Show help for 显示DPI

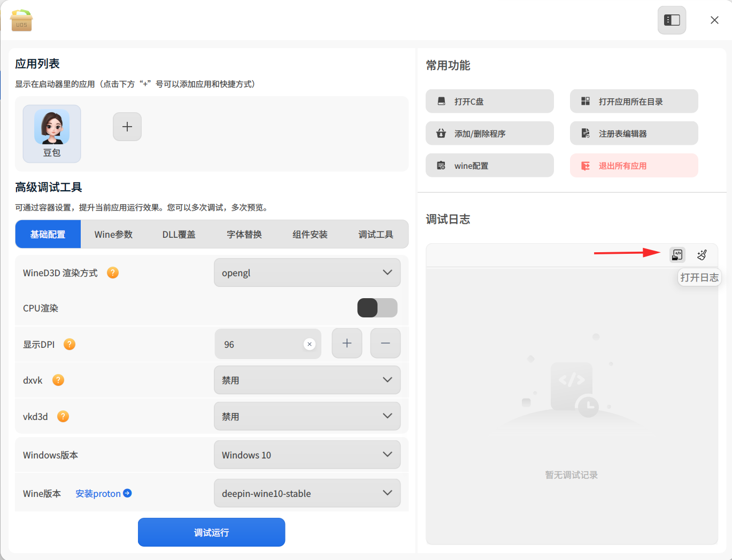click(70, 345)
